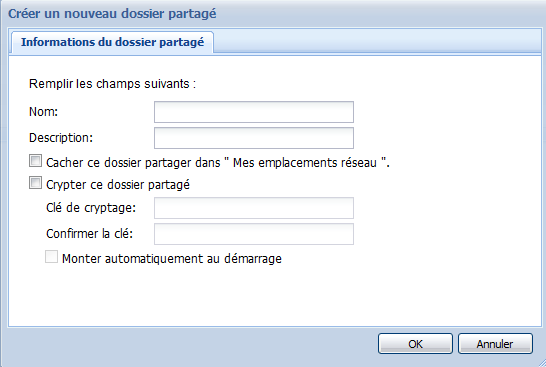Toggle Monter automatiquement au démarrage checkbox
Viewport: 546px width, 367px height.
coord(52,257)
